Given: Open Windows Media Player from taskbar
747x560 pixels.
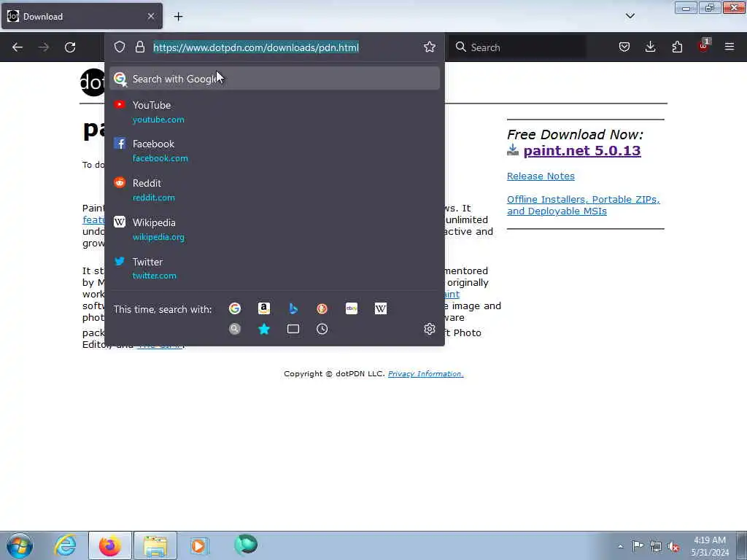Looking at the screenshot, I should [199, 545].
